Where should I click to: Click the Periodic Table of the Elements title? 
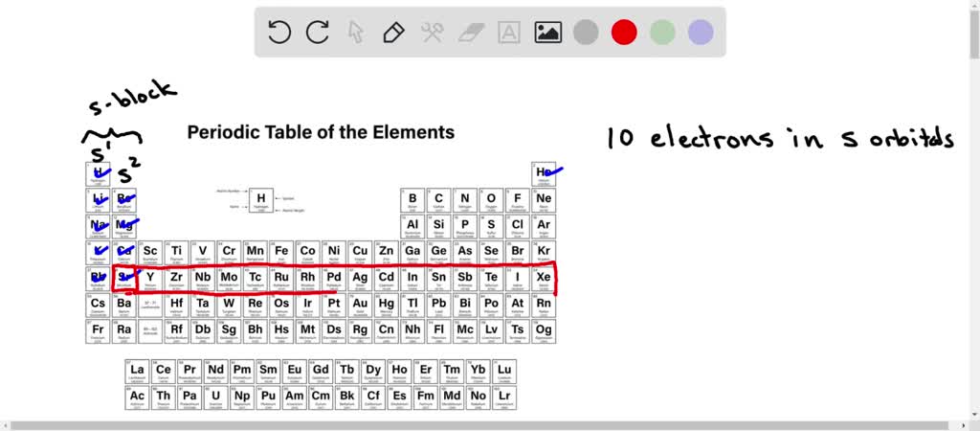[x=321, y=132]
